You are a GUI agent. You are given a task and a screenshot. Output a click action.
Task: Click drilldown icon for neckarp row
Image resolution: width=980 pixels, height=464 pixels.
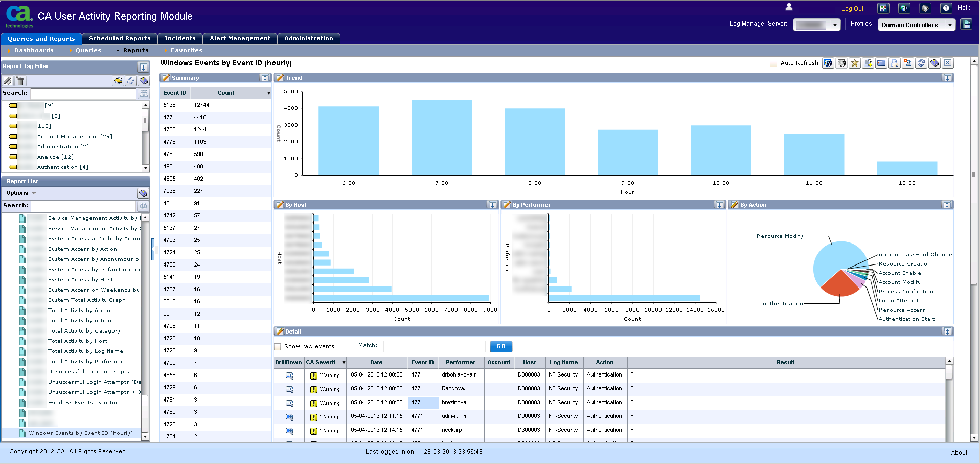click(289, 431)
